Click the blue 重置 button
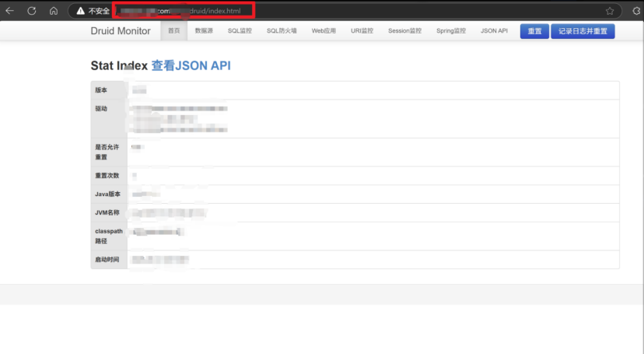 click(x=534, y=31)
